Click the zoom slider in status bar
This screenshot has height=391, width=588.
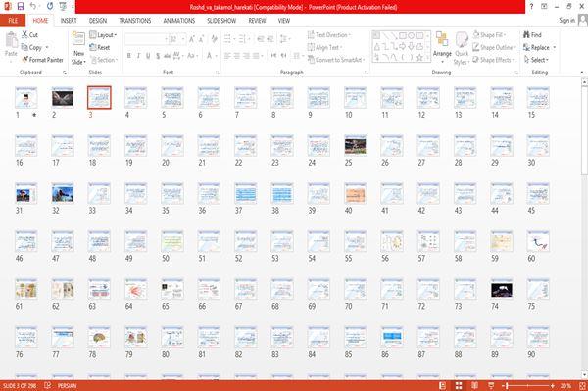[x=528, y=385]
